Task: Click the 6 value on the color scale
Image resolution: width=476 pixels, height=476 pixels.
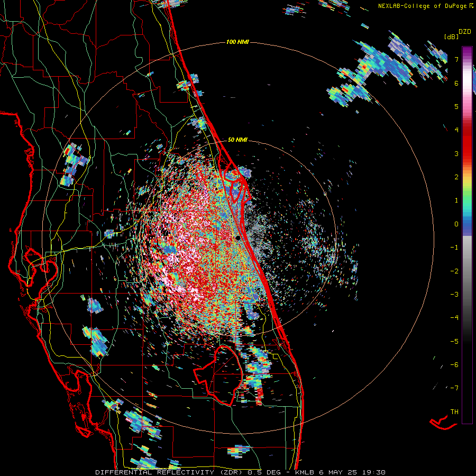Action: pos(456,83)
